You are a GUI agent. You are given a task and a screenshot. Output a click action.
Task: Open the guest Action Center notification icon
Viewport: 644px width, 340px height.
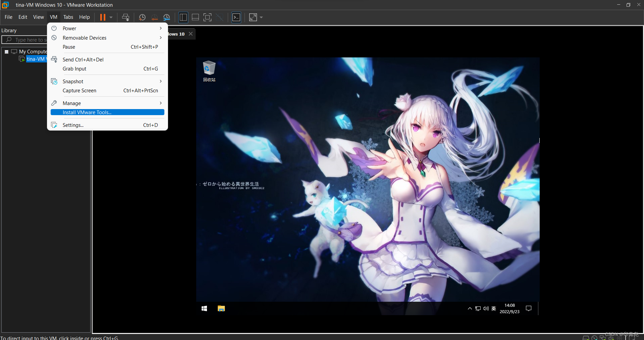(x=529, y=308)
